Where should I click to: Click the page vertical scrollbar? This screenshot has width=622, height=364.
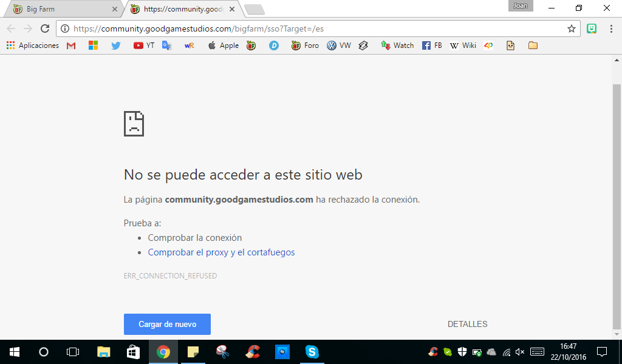[x=617, y=206]
